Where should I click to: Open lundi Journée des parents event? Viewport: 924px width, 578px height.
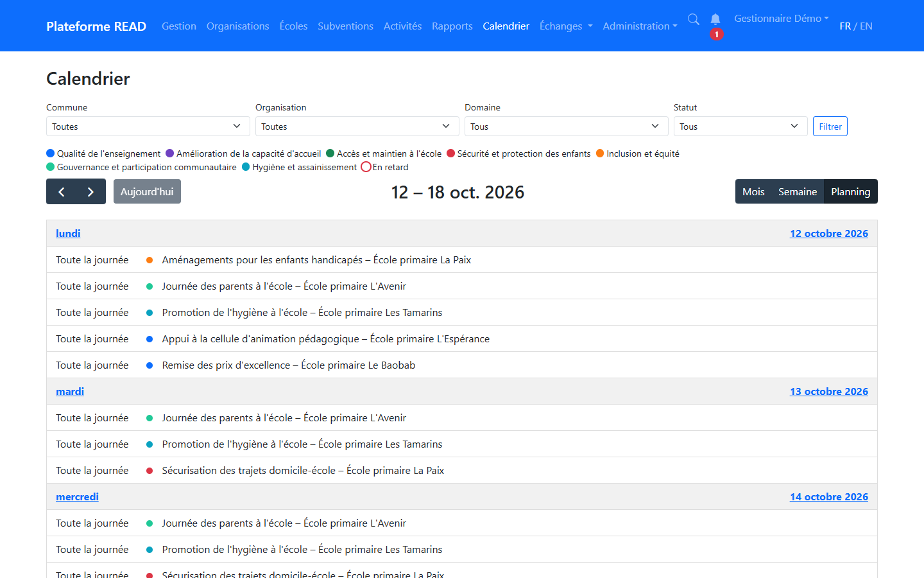point(462,286)
